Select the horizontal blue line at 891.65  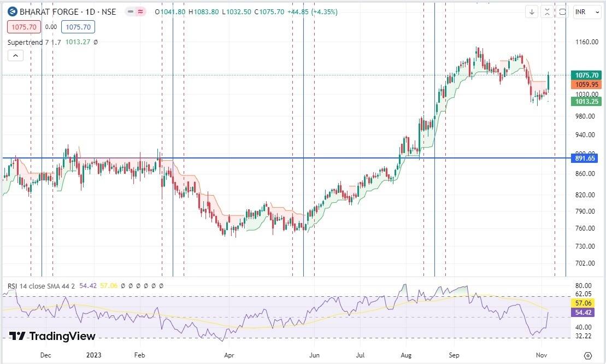[286, 158]
